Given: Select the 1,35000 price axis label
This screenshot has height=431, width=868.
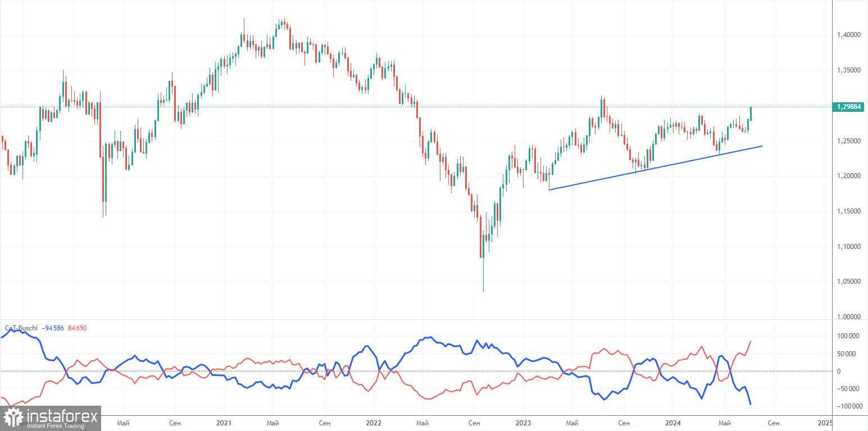Looking at the screenshot, I should tap(849, 70).
